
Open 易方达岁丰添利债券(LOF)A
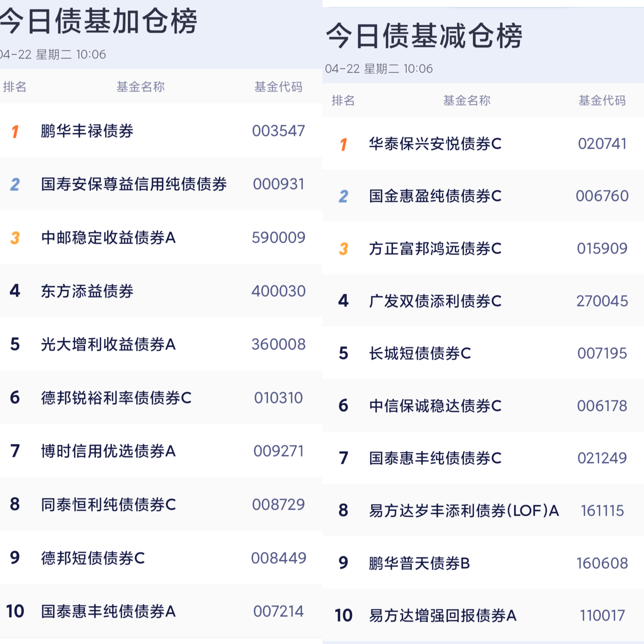pyautogui.click(x=464, y=511)
